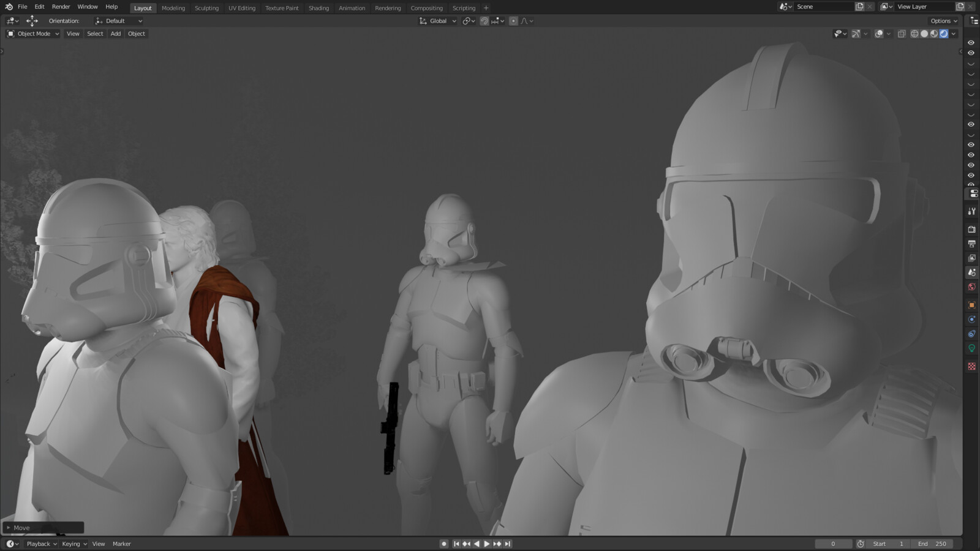Viewport: 980px width, 551px height.
Task: Open the Object Mode dropdown
Action: click(33, 34)
